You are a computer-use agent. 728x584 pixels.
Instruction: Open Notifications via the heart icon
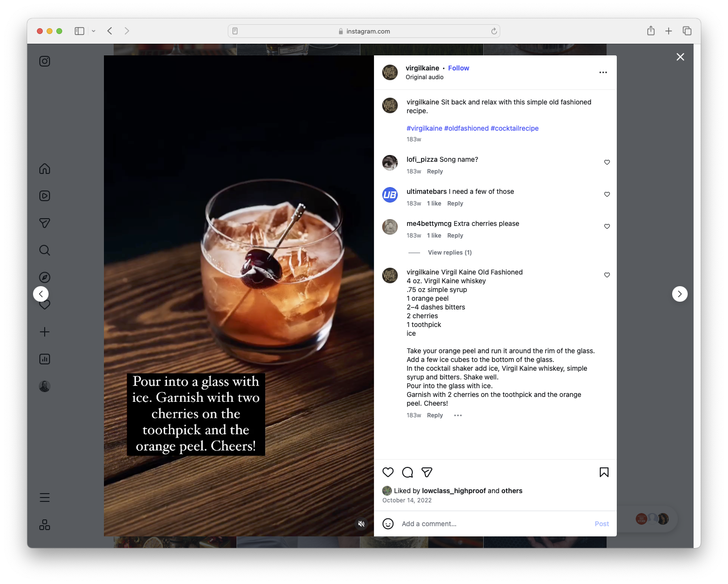44,305
